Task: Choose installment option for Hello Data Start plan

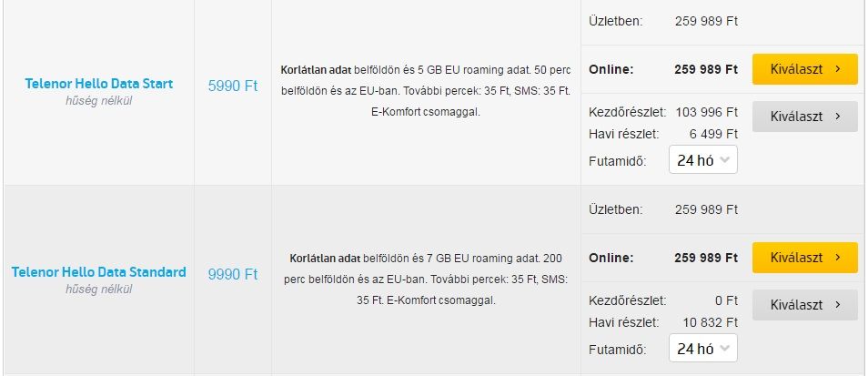Action: (805, 117)
